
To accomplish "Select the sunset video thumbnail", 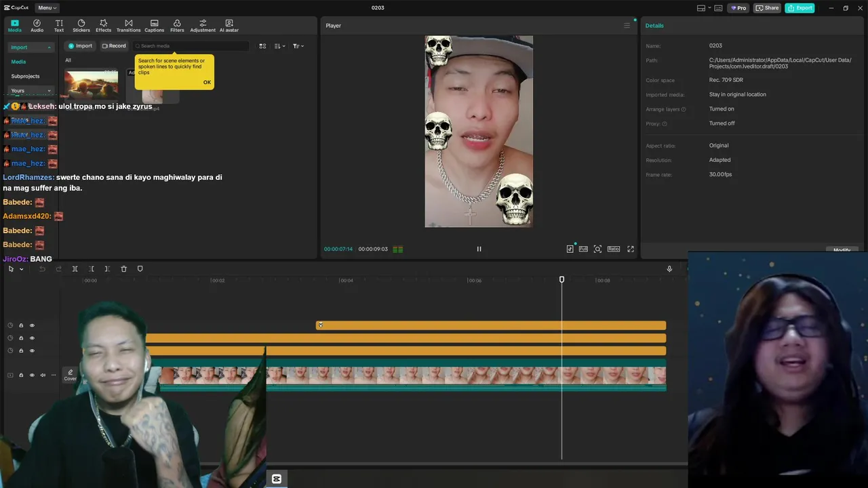I will point(91,85).
